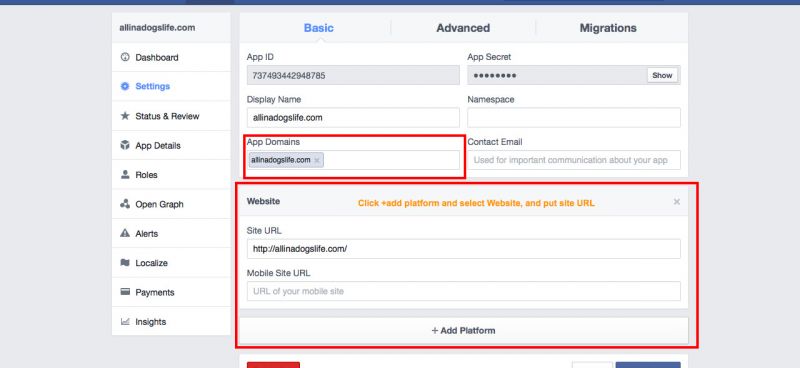
Task: Click the Website section heading
Action: 263,201
